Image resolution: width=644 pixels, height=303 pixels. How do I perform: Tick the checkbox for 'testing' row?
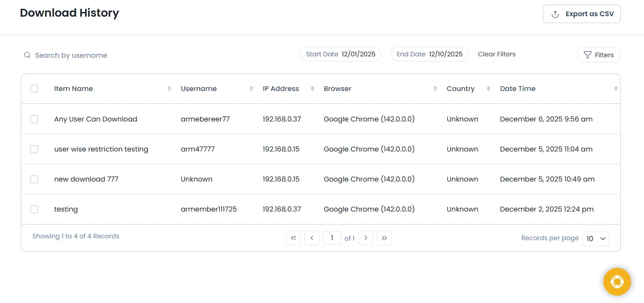[x=34, y=209]
